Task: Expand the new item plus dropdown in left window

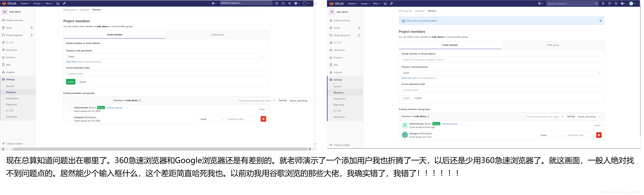Action: click(214, 3)
